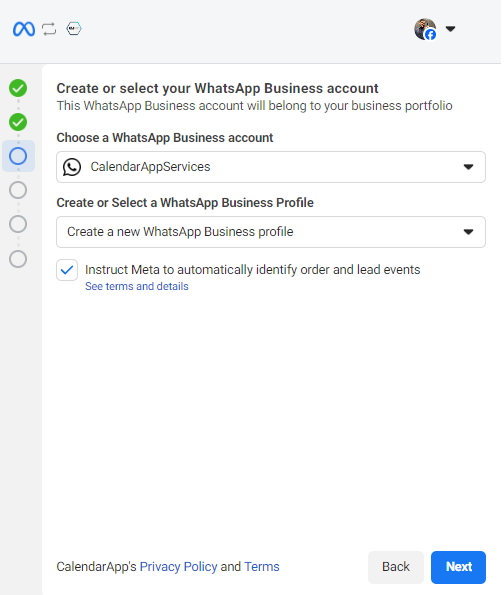Open the Create a new WhatsApp Business profile dropdown

[x=271, y=232]
